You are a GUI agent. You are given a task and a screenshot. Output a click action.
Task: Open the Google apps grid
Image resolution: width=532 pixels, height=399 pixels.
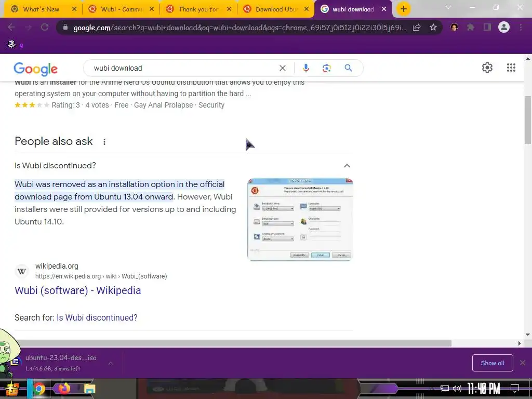tap(511, 68)
